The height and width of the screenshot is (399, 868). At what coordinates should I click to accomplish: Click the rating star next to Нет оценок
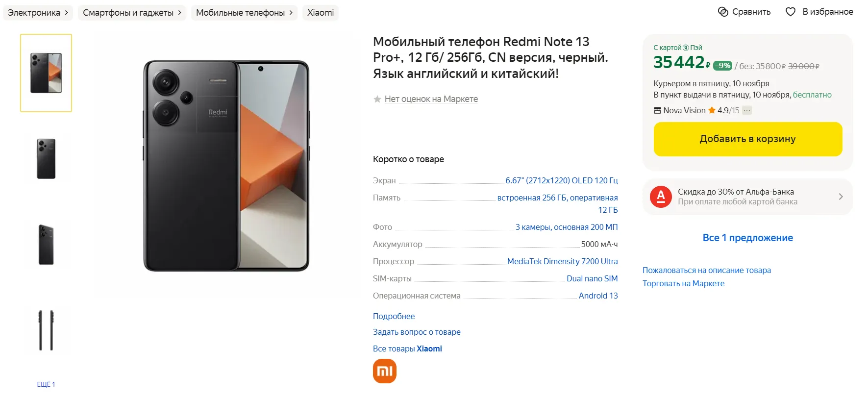(x=377, y=99)
